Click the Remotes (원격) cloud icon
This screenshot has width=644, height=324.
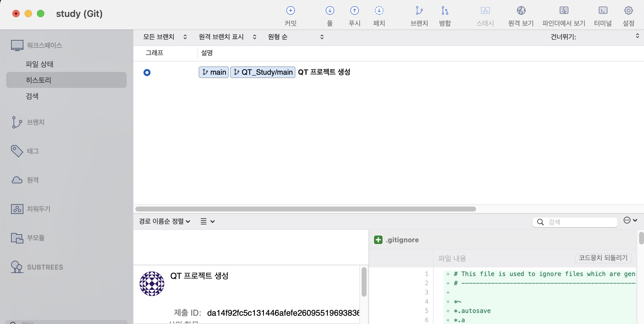(x=17, y=180)
